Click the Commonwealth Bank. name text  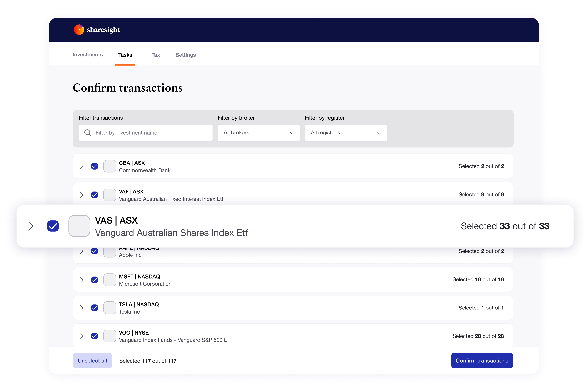145,170
